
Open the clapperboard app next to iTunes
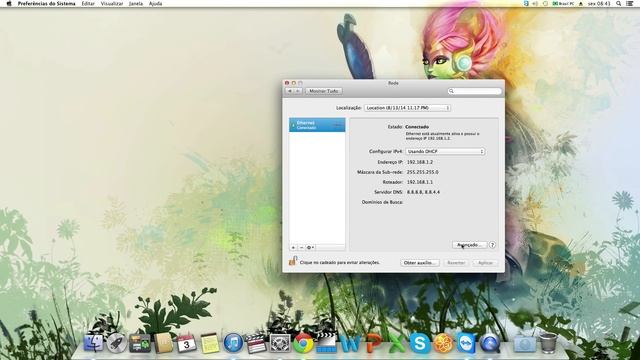[x=256, y=343]
